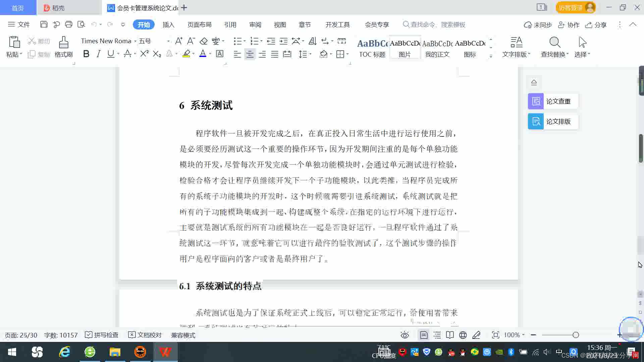Open the 页面布局 ribbon tab
Viewport: 644px width, 362px height.
point(199,25)
